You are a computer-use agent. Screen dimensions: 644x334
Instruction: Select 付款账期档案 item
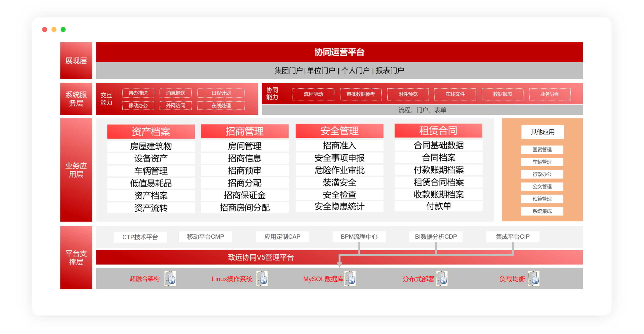pos(438,170)
